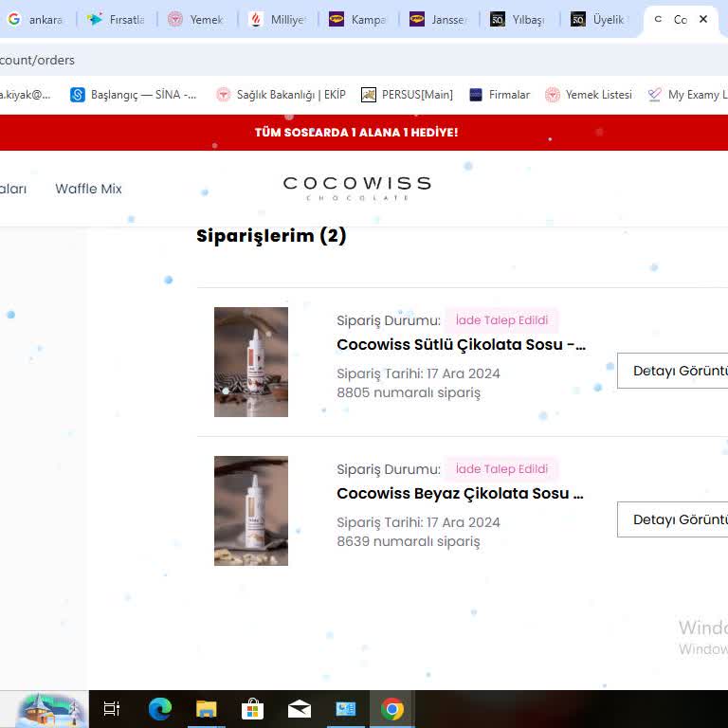View details of order 8639

[674, 519]
